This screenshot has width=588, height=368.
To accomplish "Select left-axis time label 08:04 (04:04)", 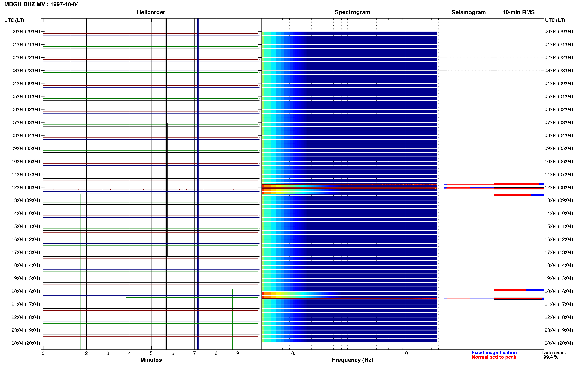I will pyautogui.click(x=26, y=135).
